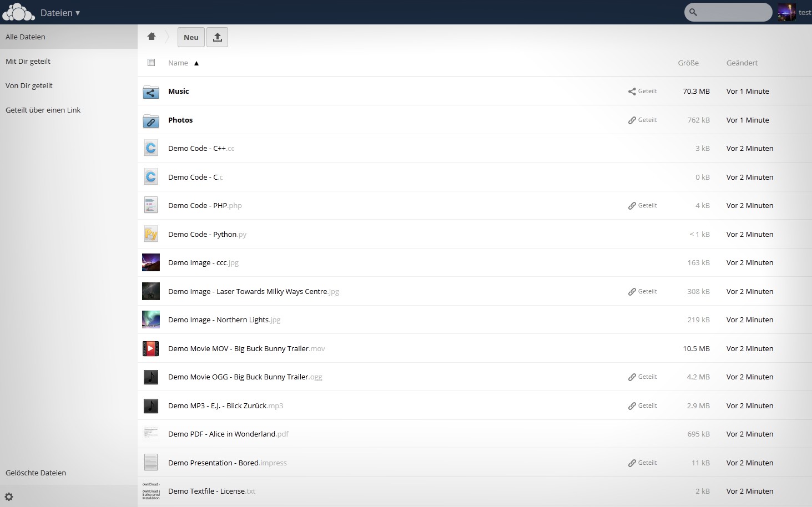Click the Python file type icon
The height and width of the screenshot is (507, 812).
tap(151, 234)
